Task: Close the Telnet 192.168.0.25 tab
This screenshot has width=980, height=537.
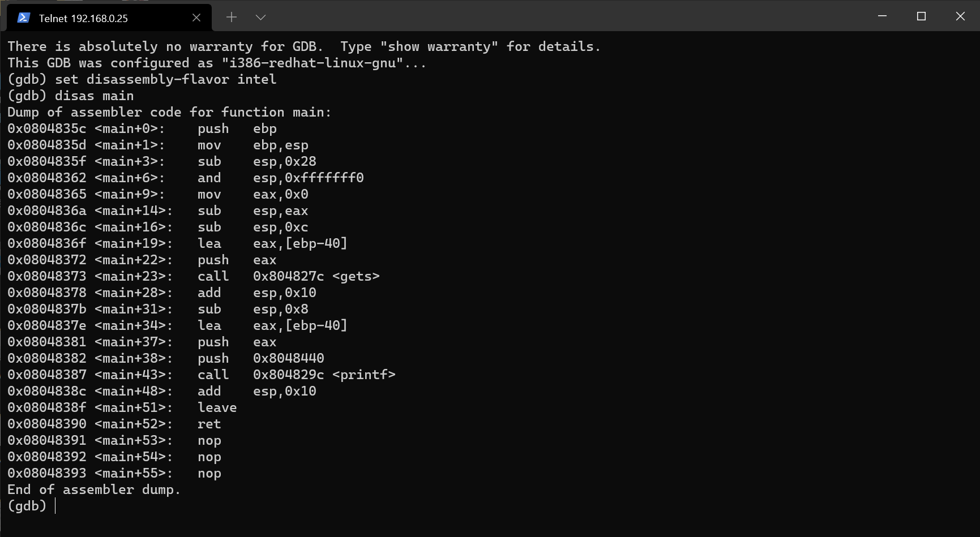Action: point(196,18)
